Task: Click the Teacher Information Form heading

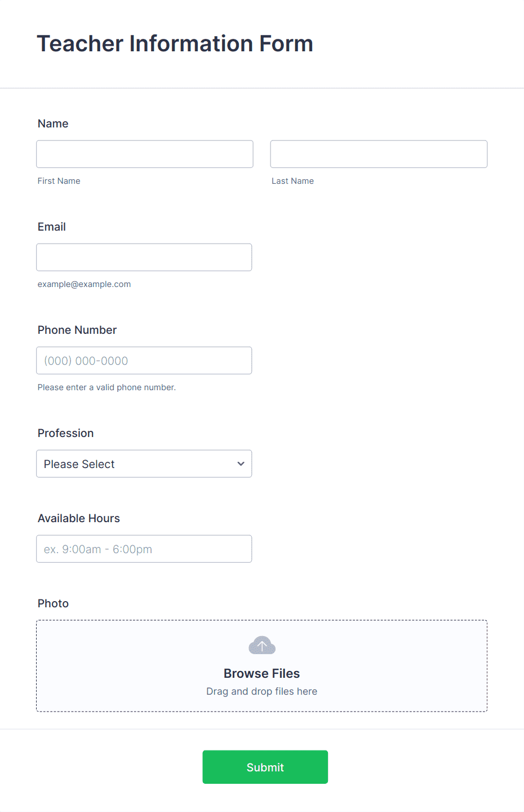Action: [175, 43]
